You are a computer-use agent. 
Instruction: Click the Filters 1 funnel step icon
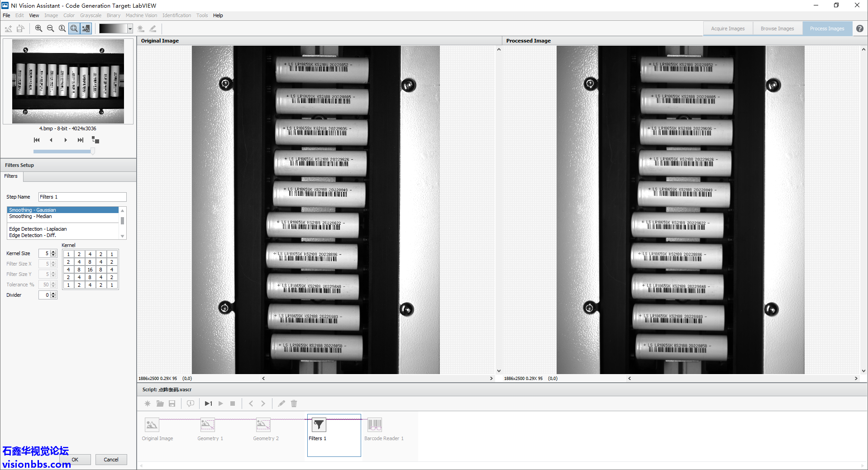coord(319,425)
